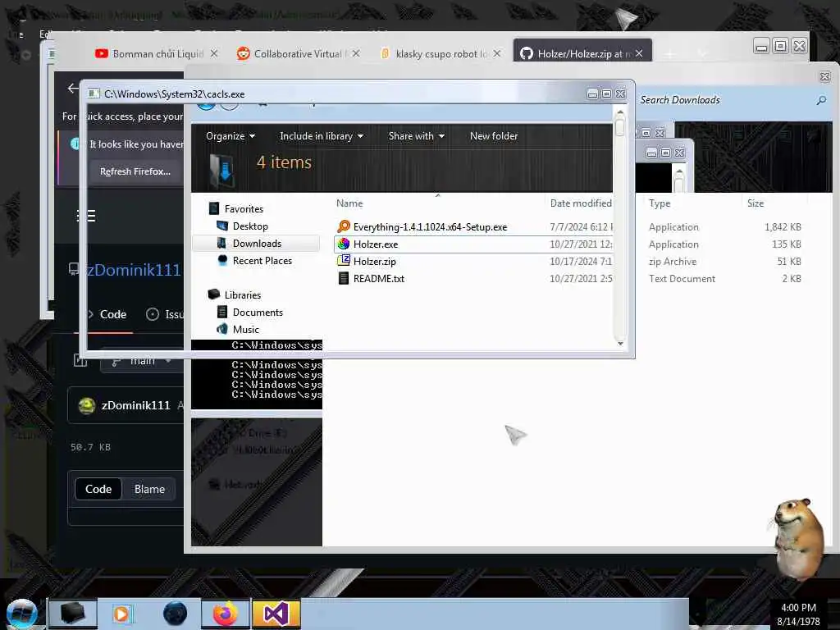Switch to Collaborative Virtual Reddit tab
The image size is (840, 630).
pos(298,53)
